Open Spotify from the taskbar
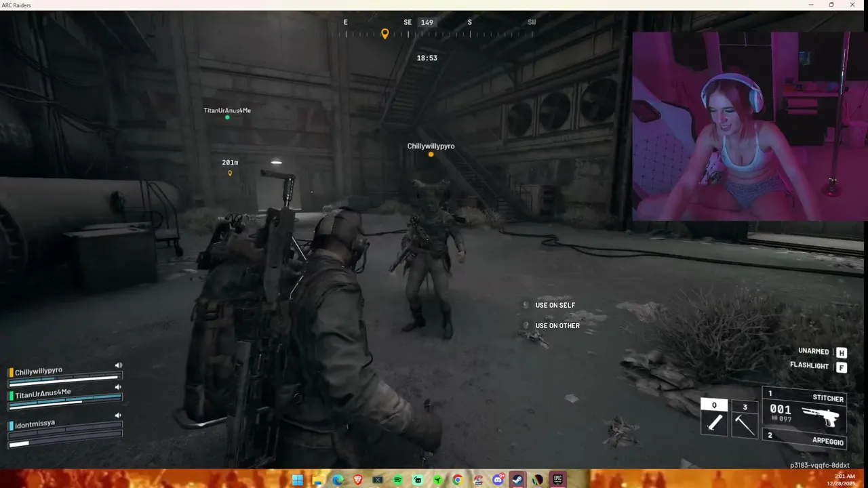The image size is (868, 488). click(398, 480)
